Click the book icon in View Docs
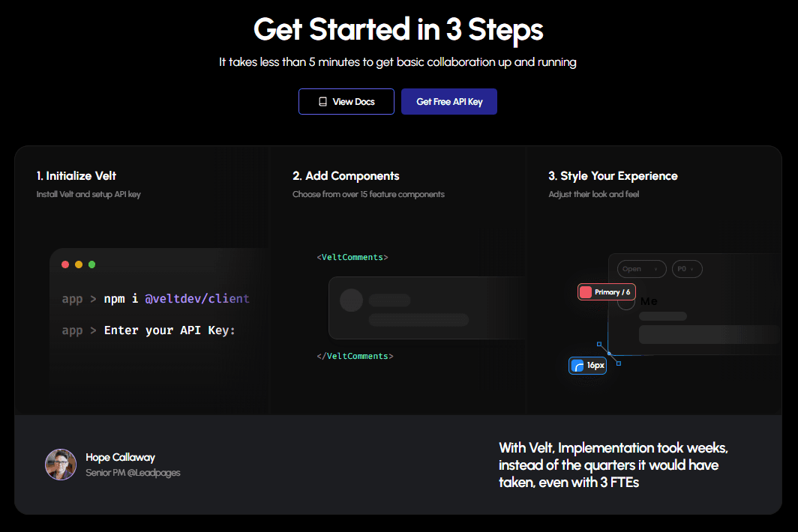Screen dimensions: 798x532 [x=322, y=102]
